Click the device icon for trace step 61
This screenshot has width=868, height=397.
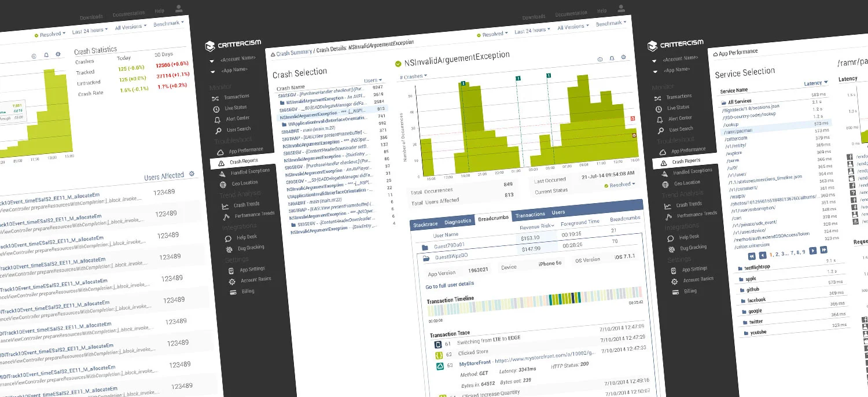[x=438, y=344]
